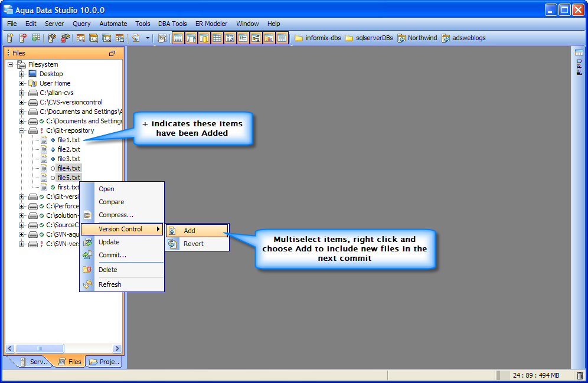588x383 pixels.
Task: Expand the C:\allan-cvs node
Action: click(21, 93)
